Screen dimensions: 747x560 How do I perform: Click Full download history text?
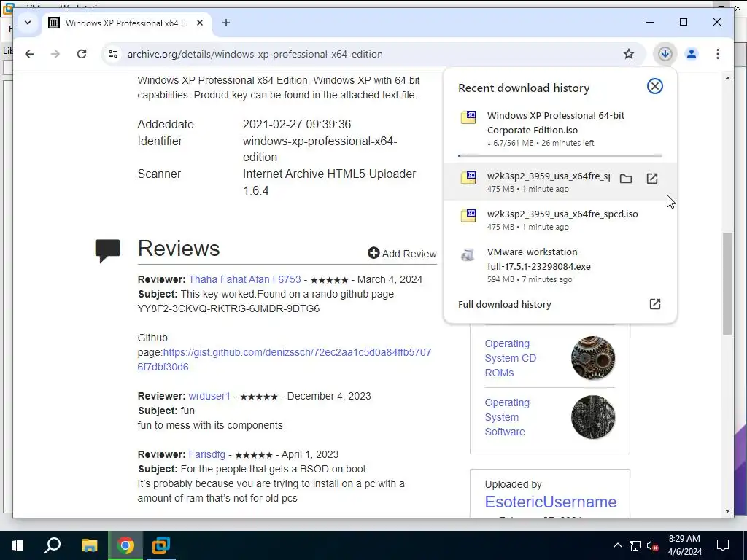tap(505, 304)
